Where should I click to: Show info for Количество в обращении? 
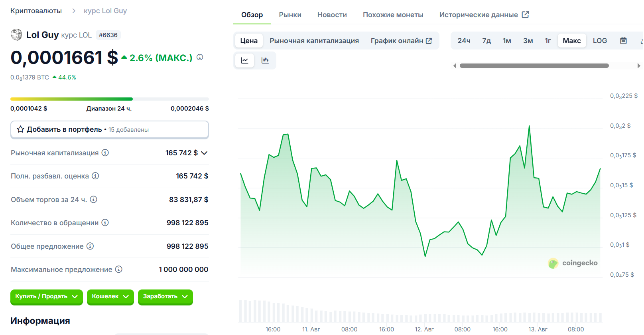(105, 222)
